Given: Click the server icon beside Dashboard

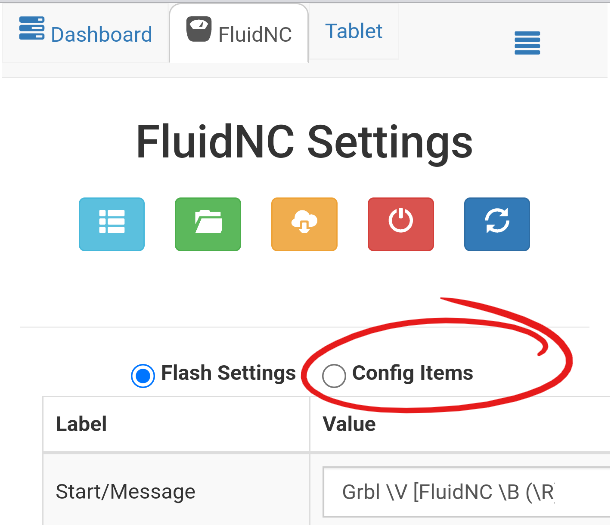Looking at the screenshot, I should pos(32,31).
